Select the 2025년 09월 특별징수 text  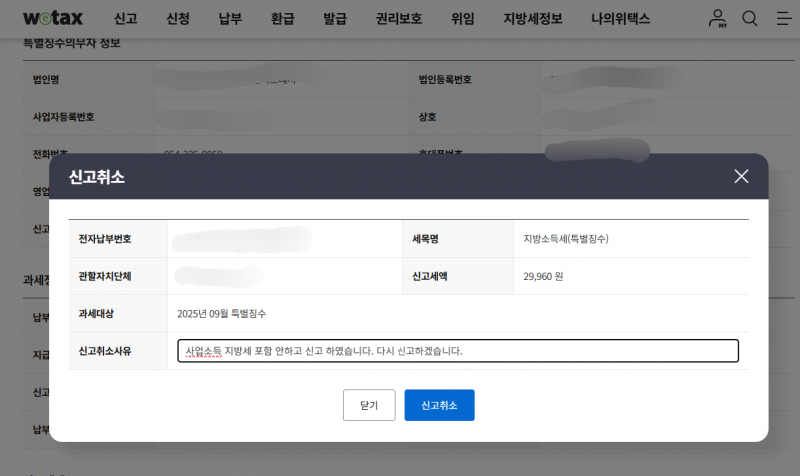coord(221,314)
